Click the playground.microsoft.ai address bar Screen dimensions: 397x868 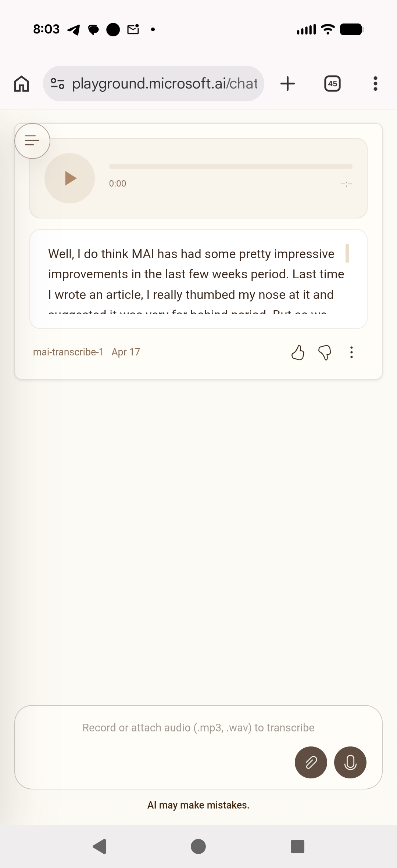tap(165, 84)
